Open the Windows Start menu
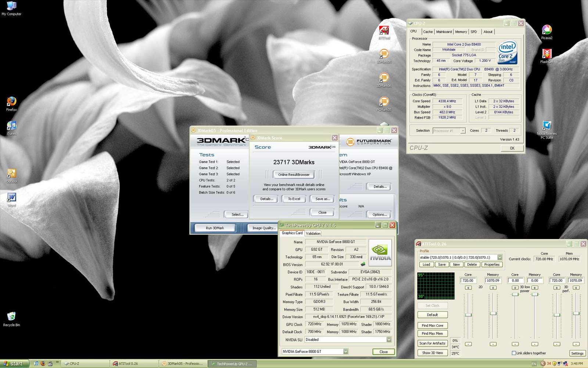588x368 pixels. 14,364
